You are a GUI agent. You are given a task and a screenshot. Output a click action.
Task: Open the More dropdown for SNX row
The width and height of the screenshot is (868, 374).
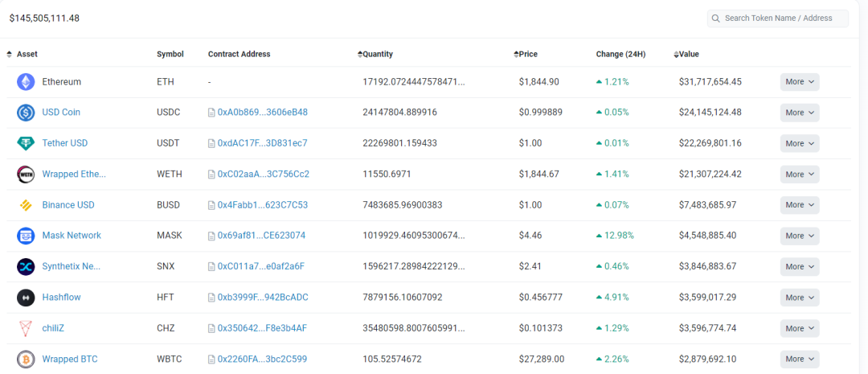coord(800,266)
